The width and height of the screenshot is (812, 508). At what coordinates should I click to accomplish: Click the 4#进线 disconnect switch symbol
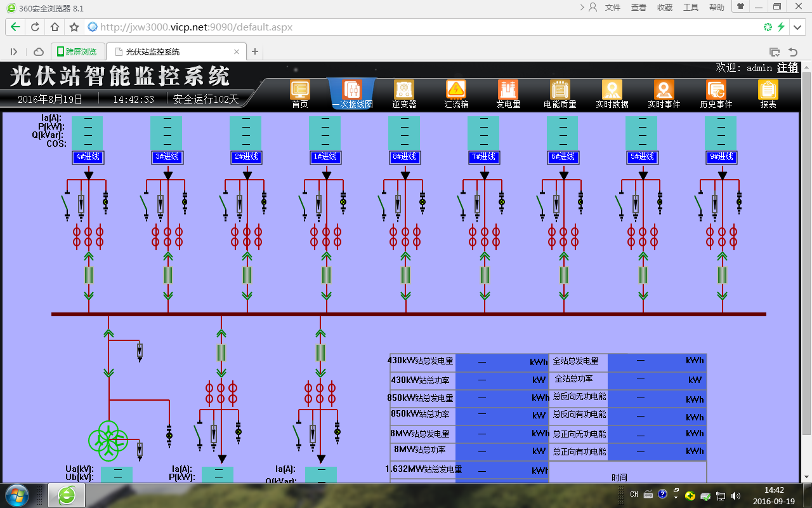65,204
